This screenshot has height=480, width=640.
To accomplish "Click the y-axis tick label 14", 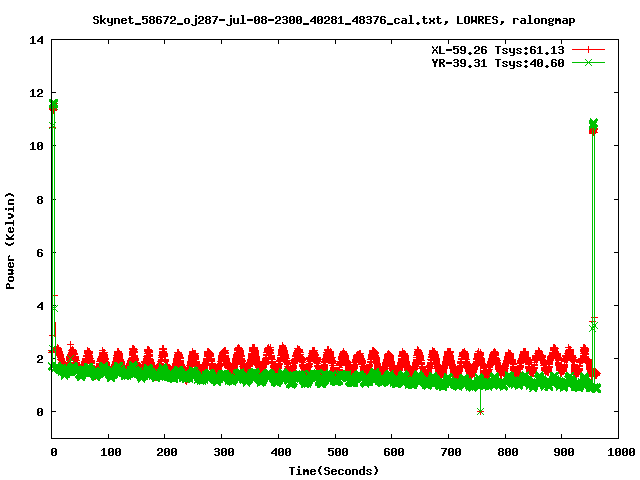I will (x=36, y=40).
